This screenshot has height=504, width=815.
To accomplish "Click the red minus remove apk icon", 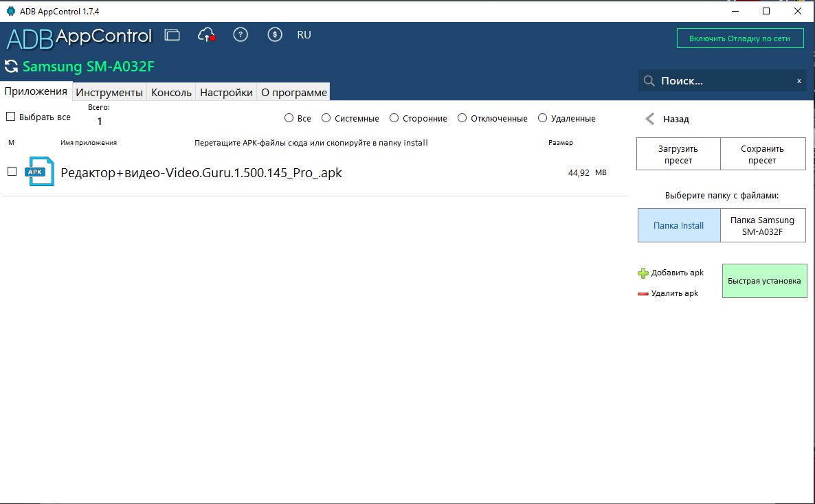I will (643, 294).
